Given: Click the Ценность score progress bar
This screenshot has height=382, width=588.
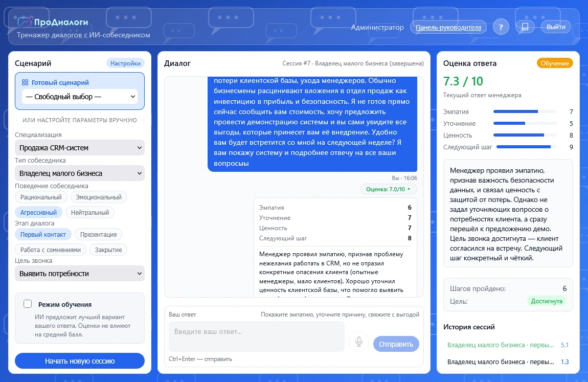Looking at the screenshot, I should click(x=525, y=136).
